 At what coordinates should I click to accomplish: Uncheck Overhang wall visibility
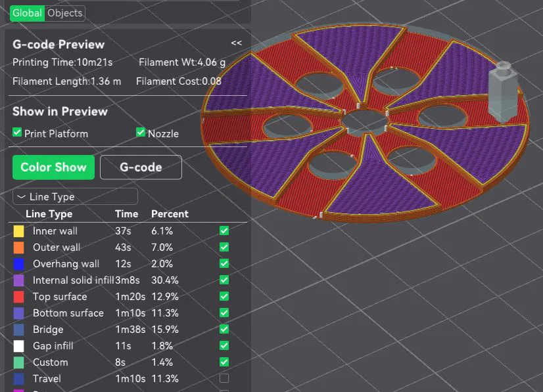pyautogui.click(x=224, y=263)
